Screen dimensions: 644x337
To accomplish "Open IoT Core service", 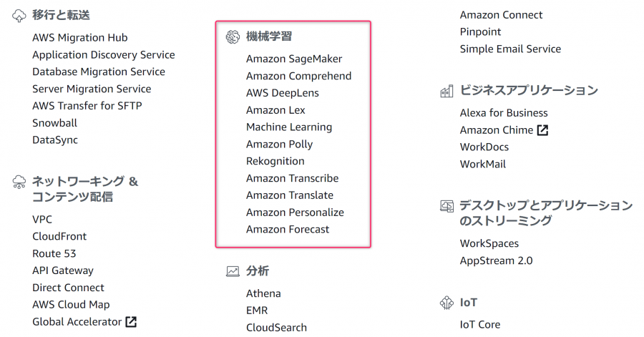I will [x=480, y=325].
